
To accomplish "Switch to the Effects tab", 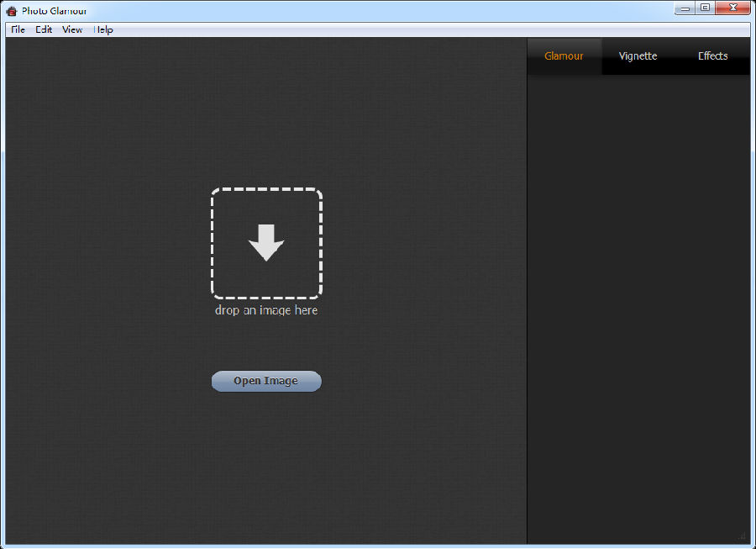I will click(712, 56).
